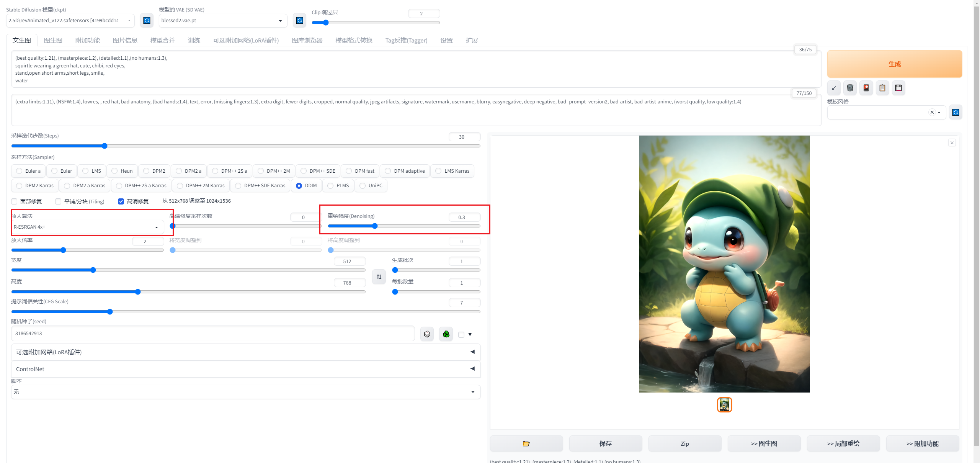Open the 模型格式转换 tab
The image size is (980, 463).
(x=354, y=40)
